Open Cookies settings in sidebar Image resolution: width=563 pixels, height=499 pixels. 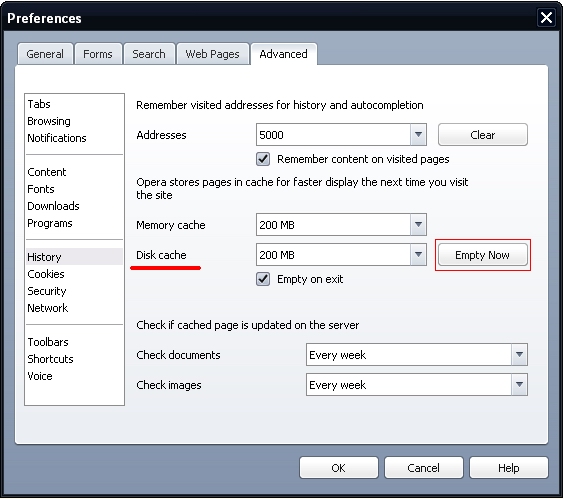(46, 274)
